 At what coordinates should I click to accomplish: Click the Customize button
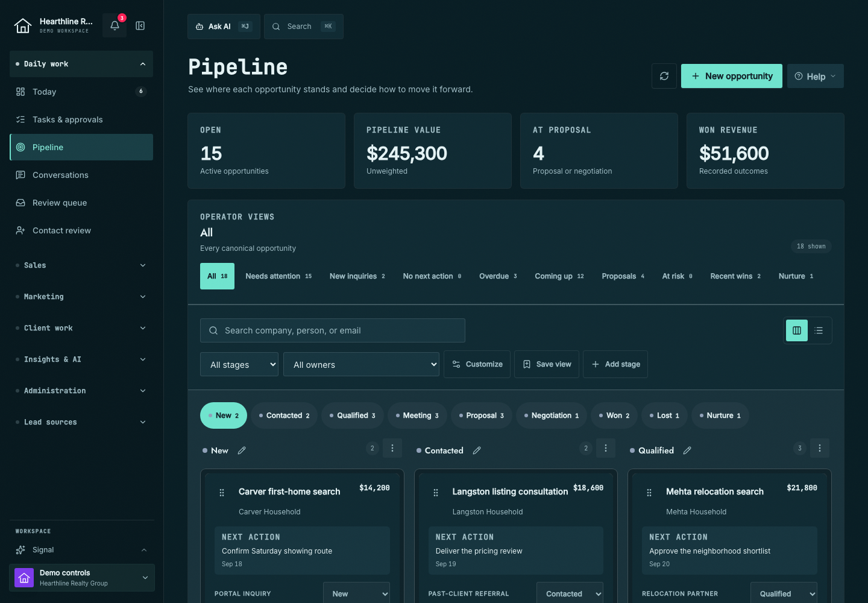[x=477, y=364]
